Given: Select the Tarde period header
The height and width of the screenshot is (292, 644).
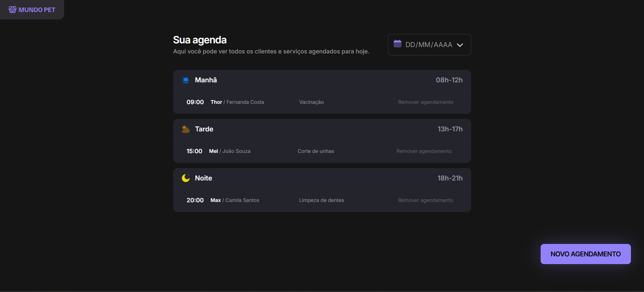Looking at the screenshot, I should pyautogui.click(x=204, y=129).
